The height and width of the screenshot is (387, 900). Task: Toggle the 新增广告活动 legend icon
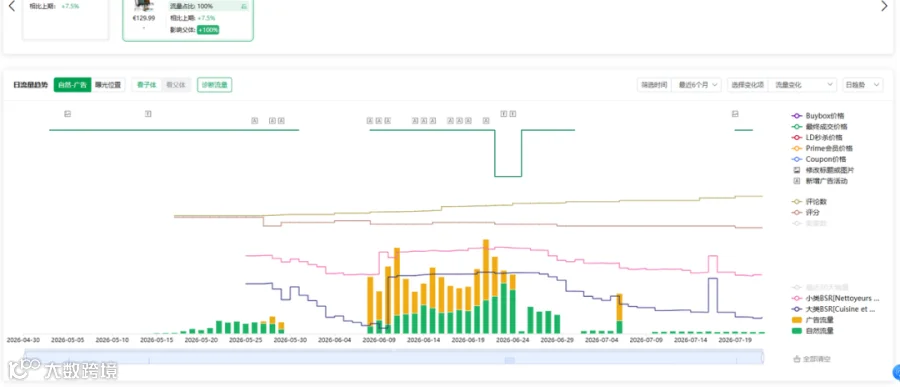796,181
